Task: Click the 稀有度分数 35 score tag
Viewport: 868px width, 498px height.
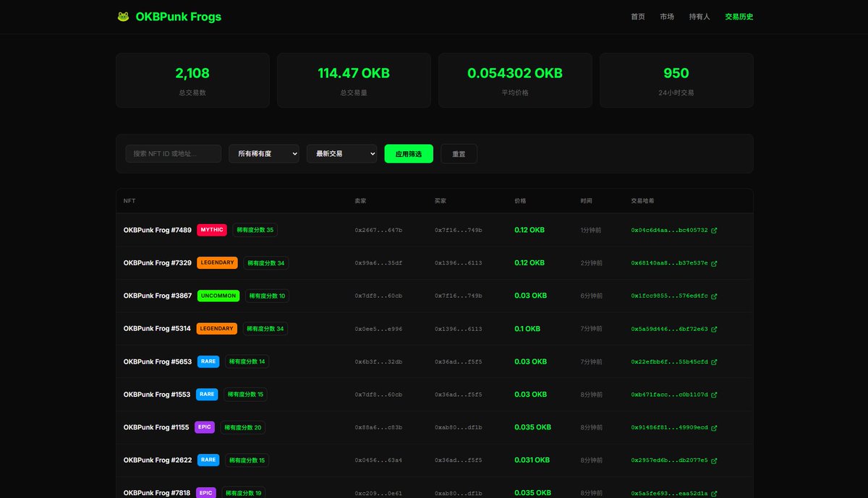Action: point(255,230)
